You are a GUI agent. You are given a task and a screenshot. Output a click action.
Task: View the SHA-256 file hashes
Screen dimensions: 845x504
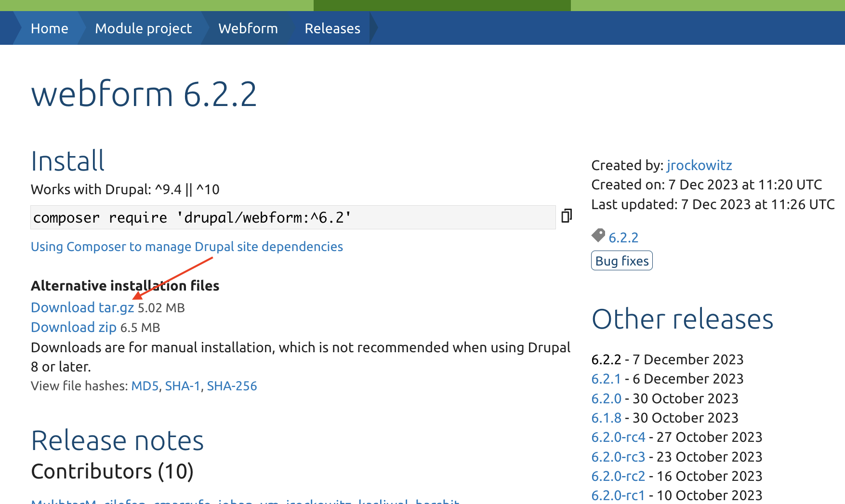coord(232,386)
